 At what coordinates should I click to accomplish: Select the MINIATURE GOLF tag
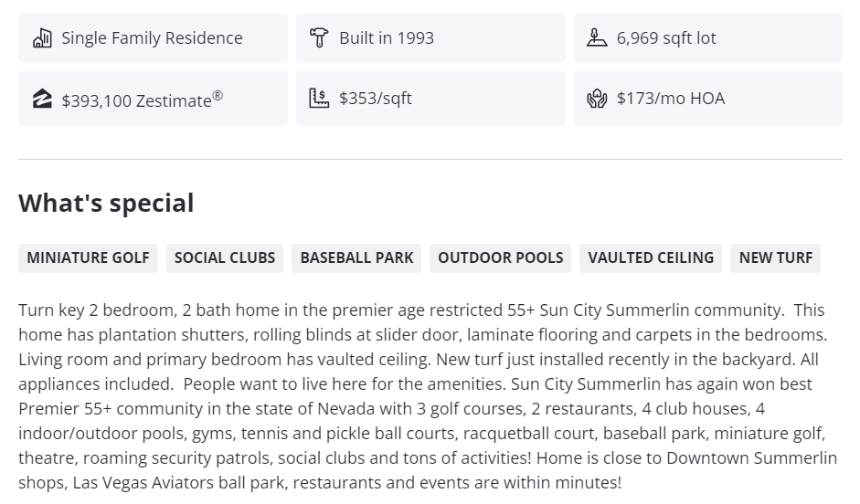pos(88,257)
